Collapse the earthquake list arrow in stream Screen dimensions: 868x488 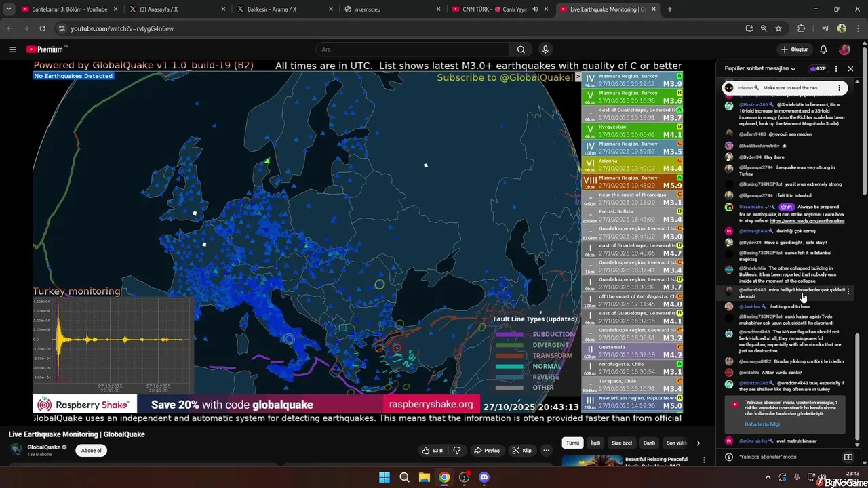pyautogui.click(x=578, y=77)
